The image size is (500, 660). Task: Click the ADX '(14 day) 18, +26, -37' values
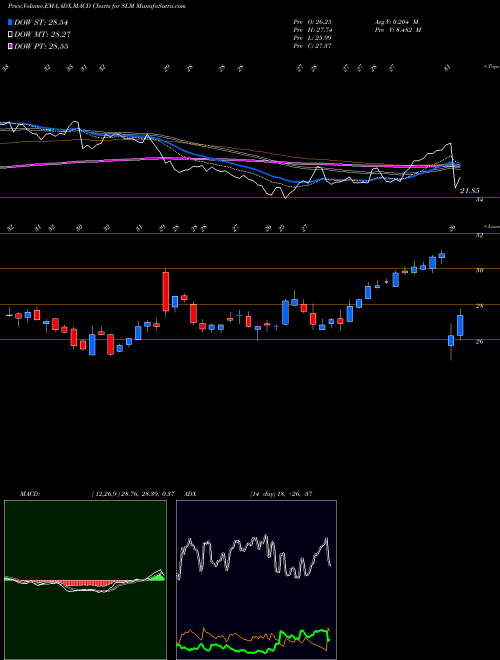[x=280, y=493]
